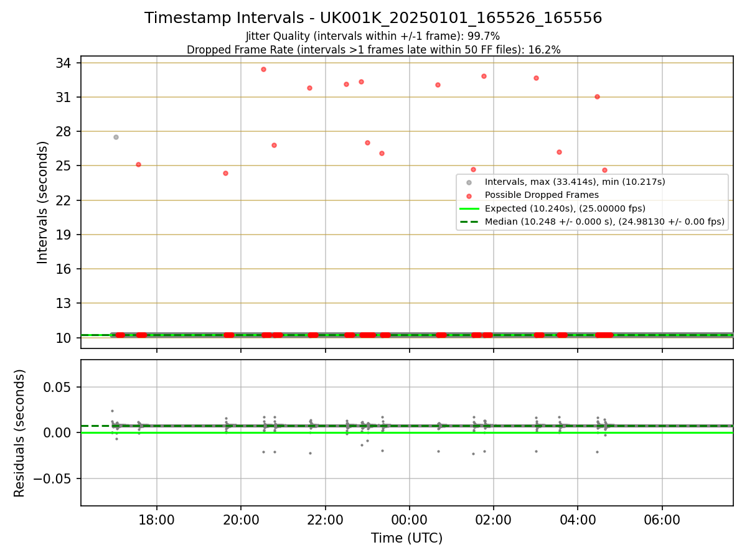747x560 pixels.
Task: Click the red point at 25 seconds before 18:00
Action: (138, 164)
